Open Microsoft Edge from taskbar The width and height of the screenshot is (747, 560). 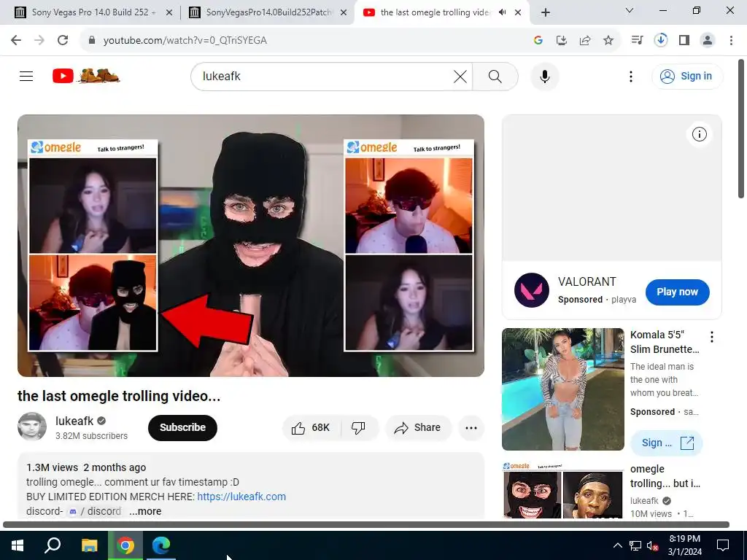[161, 545]
